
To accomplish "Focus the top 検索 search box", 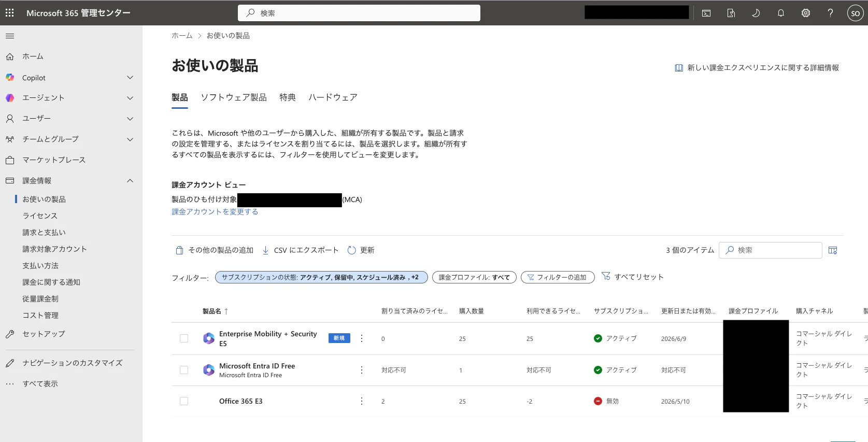I will [359, 13].
